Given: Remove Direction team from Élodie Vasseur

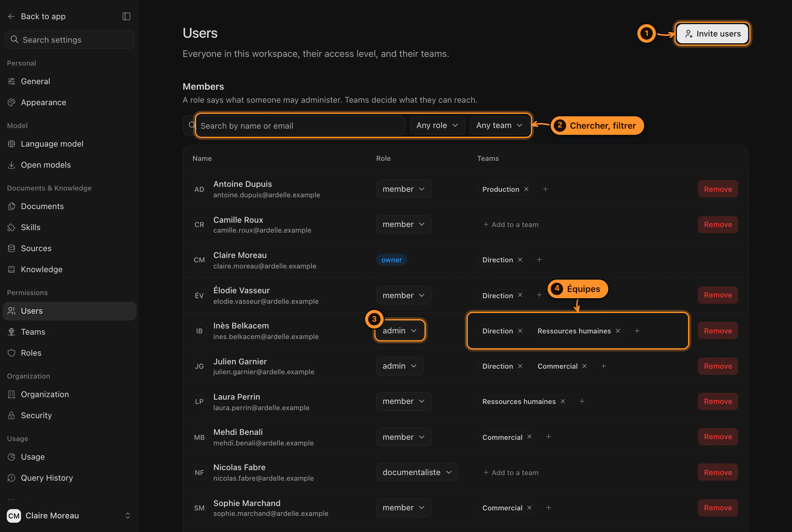Looking at the screenshot, I should [520, 295].
